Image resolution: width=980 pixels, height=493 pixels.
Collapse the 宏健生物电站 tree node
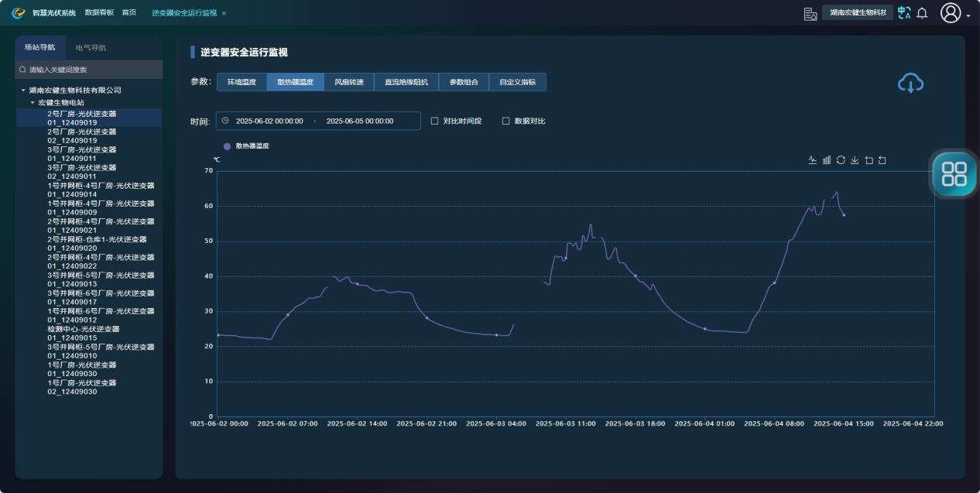[33, 103]
